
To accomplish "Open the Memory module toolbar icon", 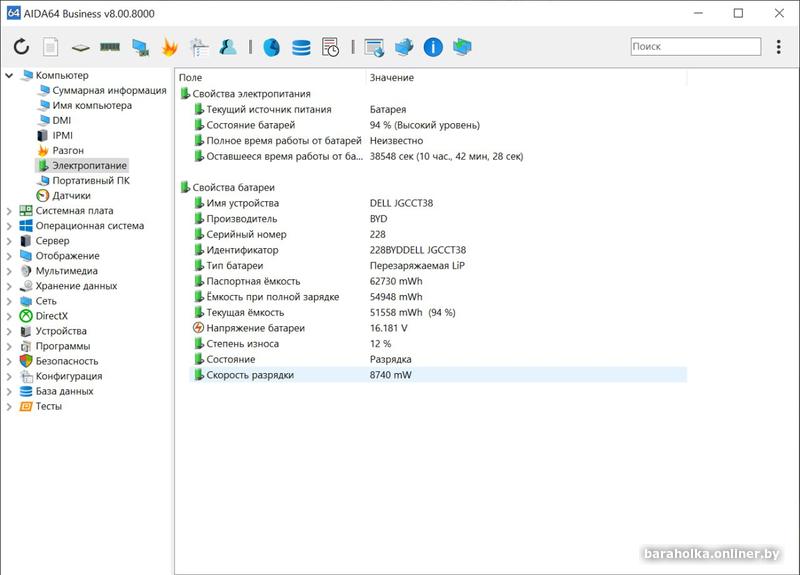I will (x=110, y=47).
